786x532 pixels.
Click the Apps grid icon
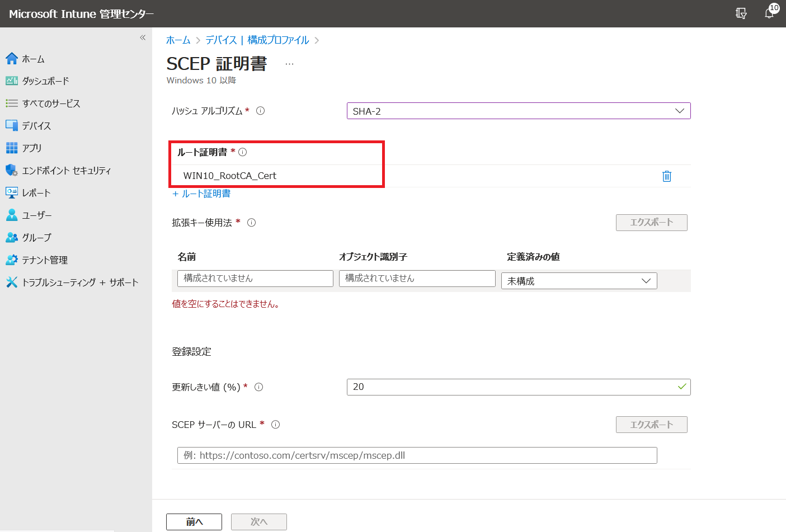coord(12,148)
